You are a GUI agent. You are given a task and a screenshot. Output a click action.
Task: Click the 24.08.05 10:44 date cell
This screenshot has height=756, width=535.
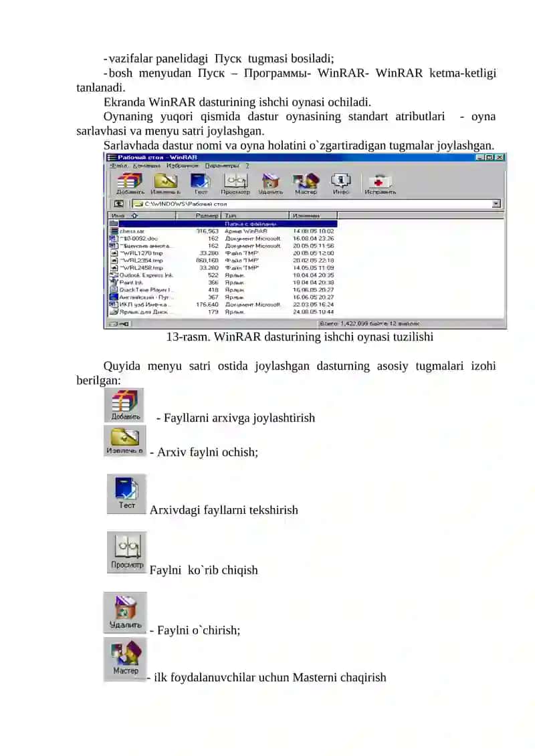(x=313, y=312)
